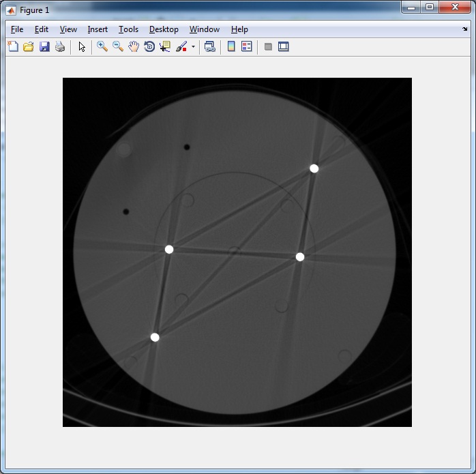476x474 pixels.
Task: Insert a colorbar from the toolbar
Action: tap(231, 47)
